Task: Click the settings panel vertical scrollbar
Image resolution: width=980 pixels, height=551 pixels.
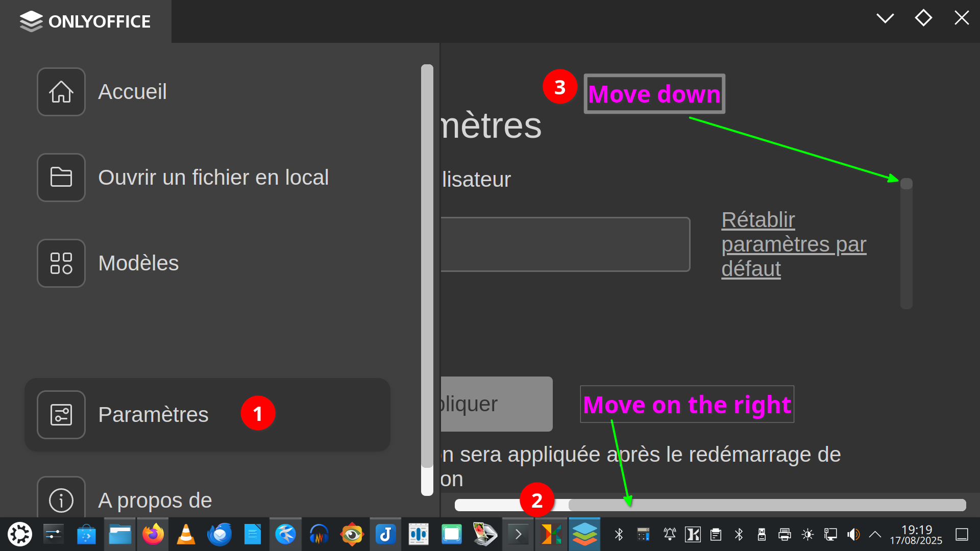Action: [x=906, y=245]
